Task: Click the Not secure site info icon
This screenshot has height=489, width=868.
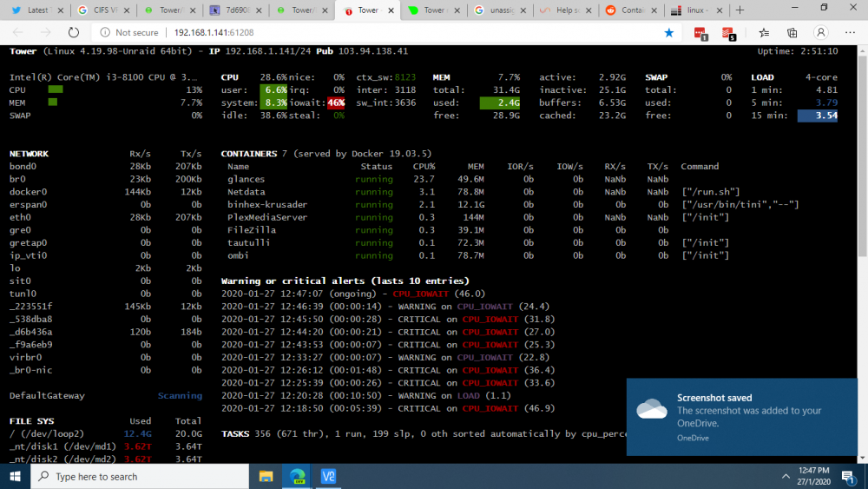Action: pyautogui.click(x=105, y=33)
